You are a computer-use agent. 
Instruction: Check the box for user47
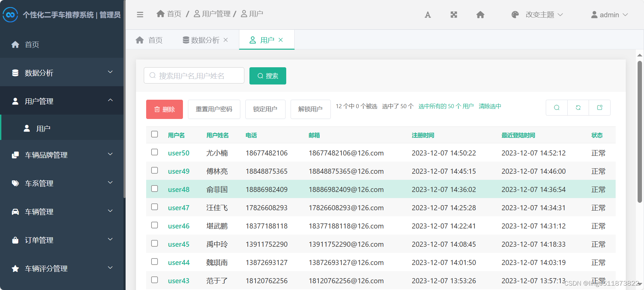pyautogui.click(x=155, y=207)
